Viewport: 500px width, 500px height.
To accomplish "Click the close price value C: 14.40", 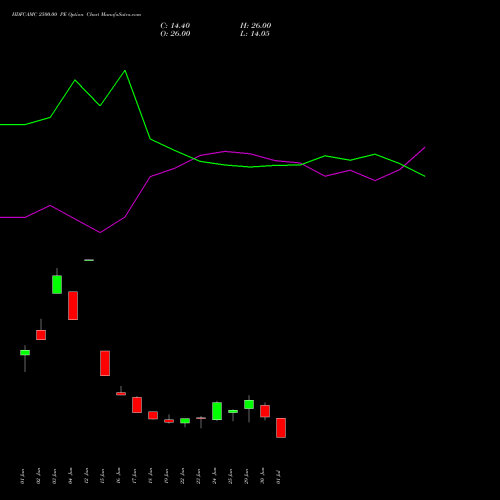I will 175,26.
